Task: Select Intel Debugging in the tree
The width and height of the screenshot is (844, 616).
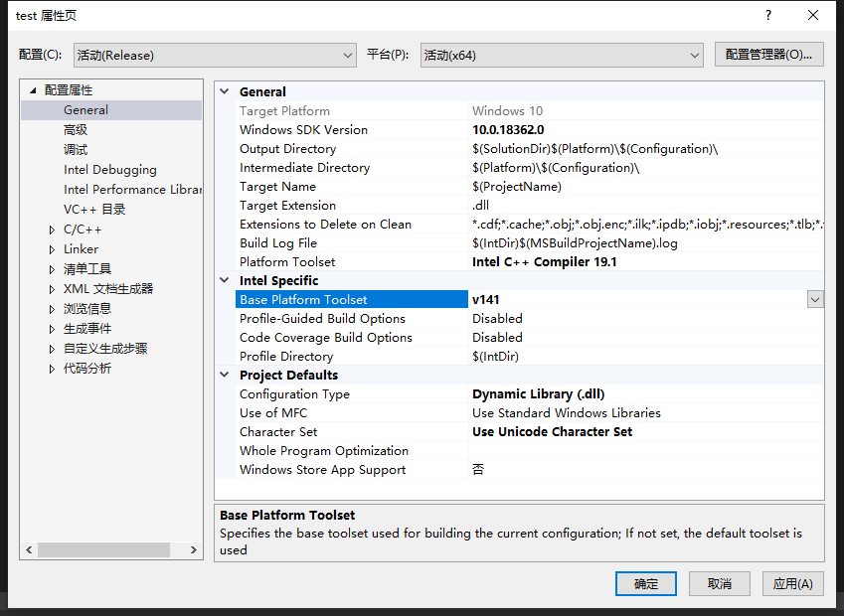Action: [x=109, y=170]
